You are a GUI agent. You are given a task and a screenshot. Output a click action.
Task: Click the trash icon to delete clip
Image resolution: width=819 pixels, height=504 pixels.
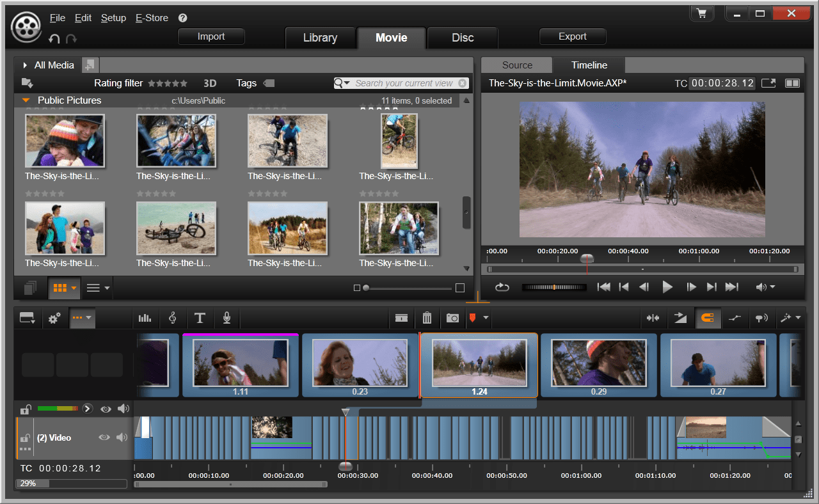(x=427, y=318)
